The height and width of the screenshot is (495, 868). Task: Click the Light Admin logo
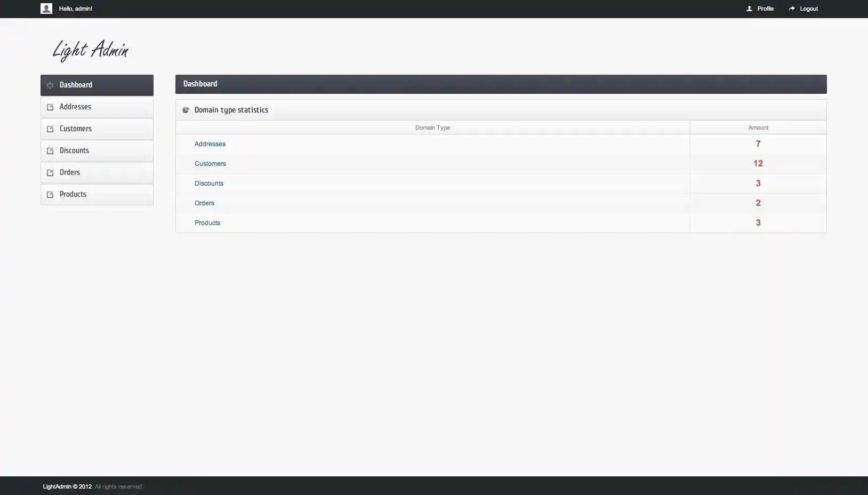click(90, 50)
